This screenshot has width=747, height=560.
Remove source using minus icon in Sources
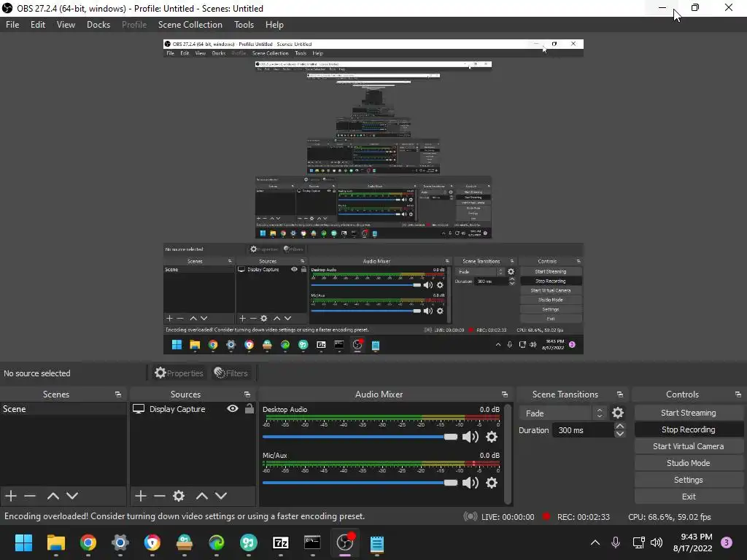[x=160, y=496]
